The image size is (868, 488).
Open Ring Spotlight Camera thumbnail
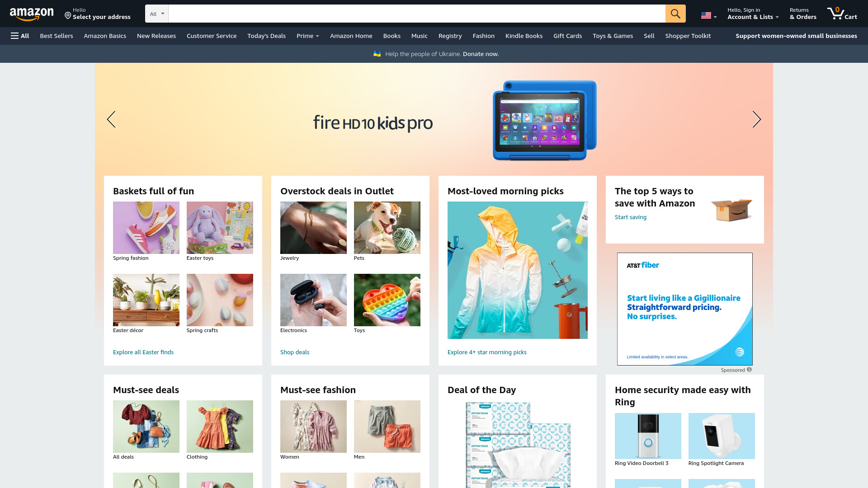722,436
